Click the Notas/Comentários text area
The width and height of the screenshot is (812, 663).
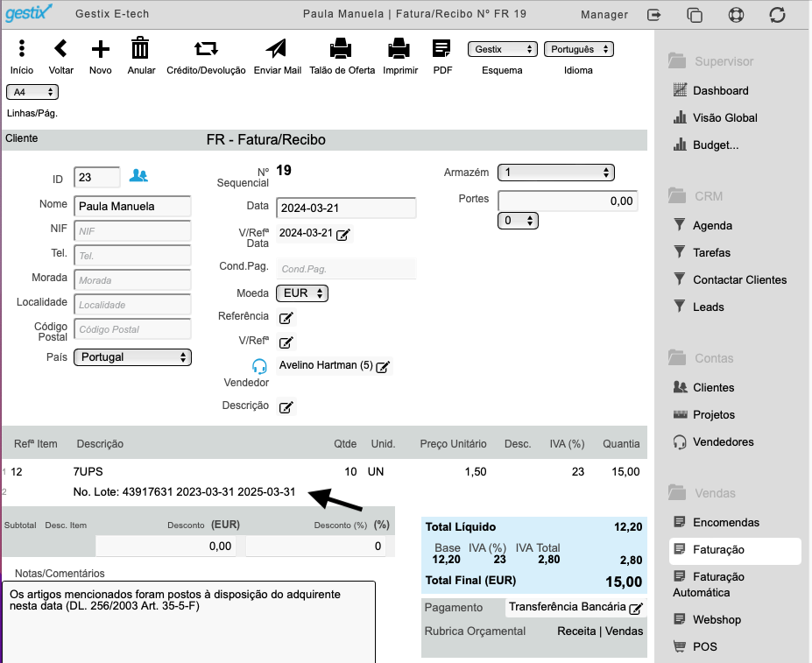[x=188, y=622]
